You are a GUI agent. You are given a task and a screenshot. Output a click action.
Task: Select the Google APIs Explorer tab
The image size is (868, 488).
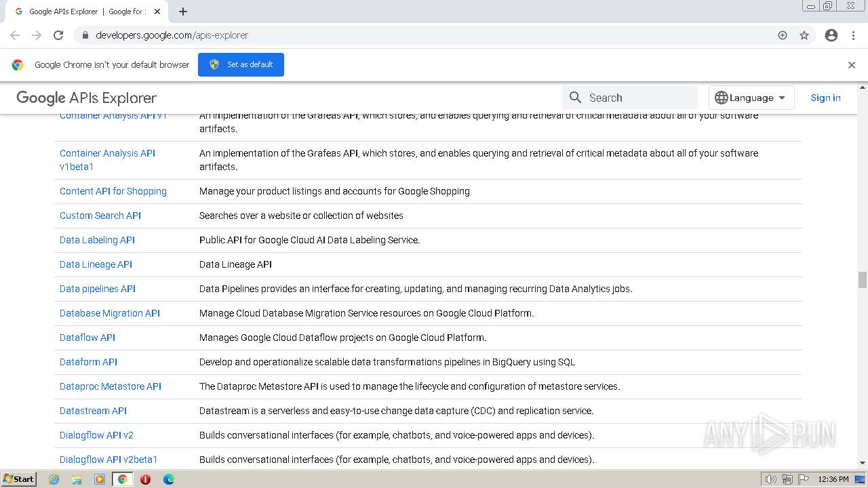tap(87, 12)
